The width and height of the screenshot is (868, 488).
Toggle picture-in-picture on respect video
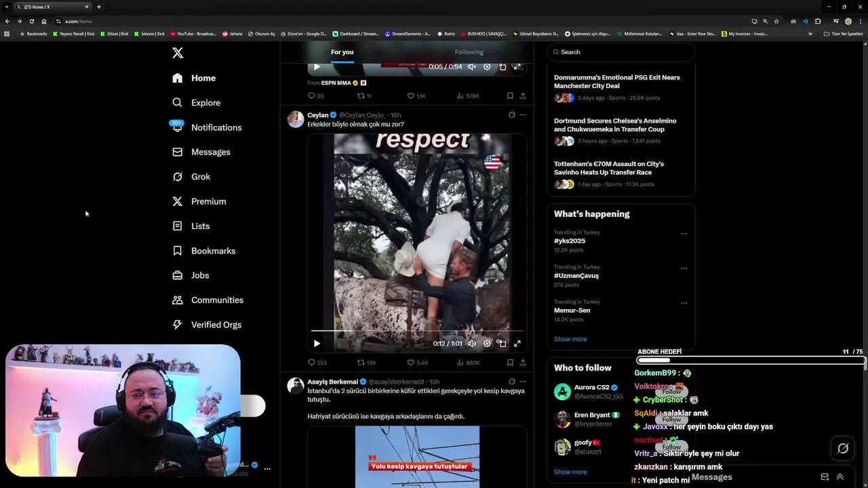tap(502, 344)
